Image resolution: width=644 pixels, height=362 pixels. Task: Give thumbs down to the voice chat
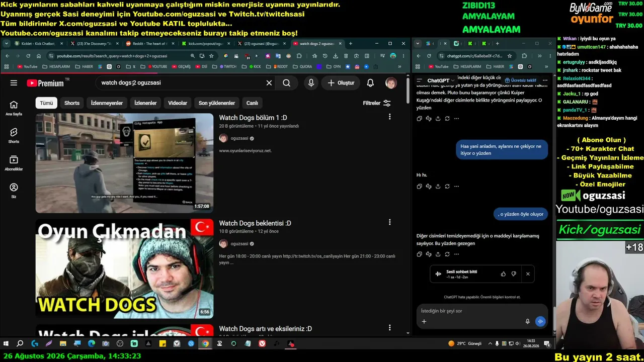514,274
